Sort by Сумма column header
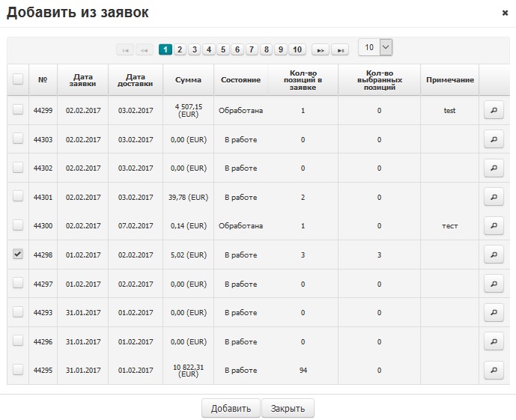 (188, 79)
